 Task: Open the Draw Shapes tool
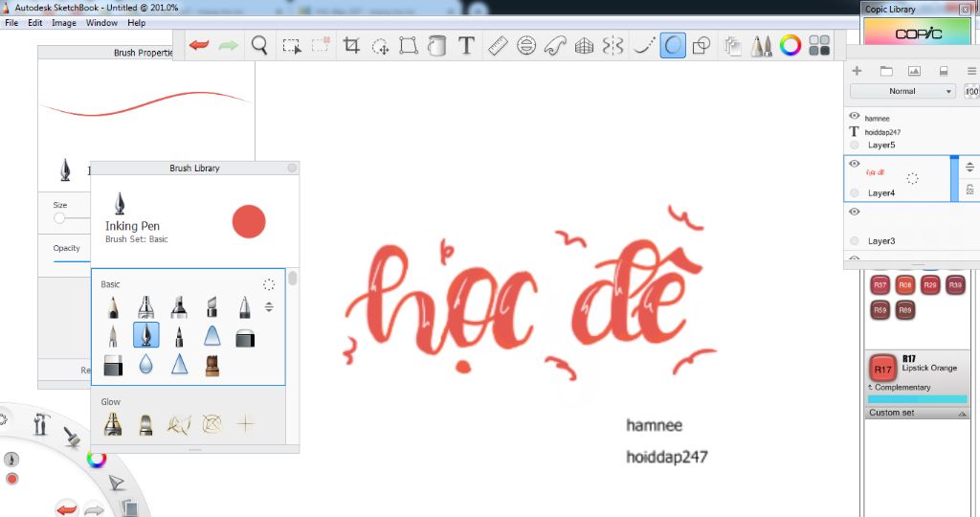pyautogui.click(x=702, y=46)
